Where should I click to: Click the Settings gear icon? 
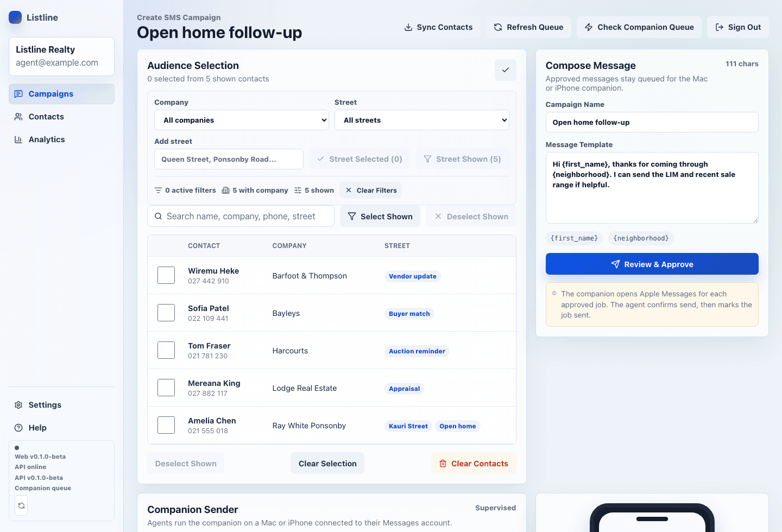(18, 405)
